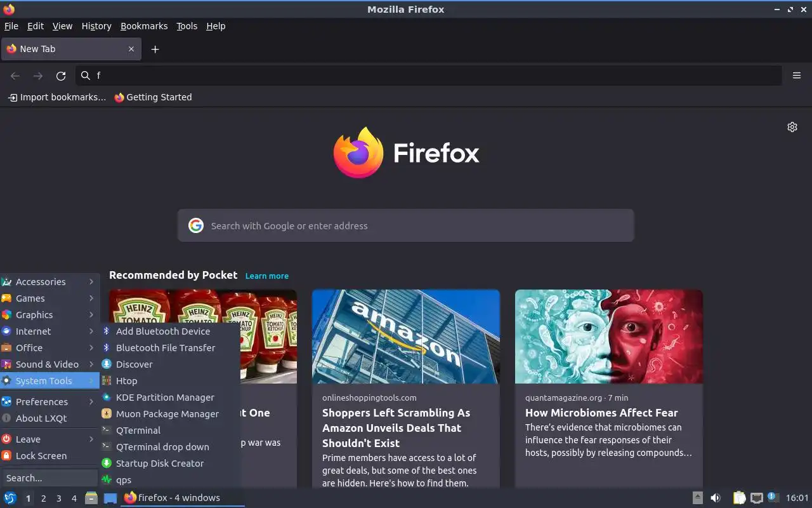This screenshot has height=508, width=812.
Task: Launch Muon Package Manager
Action: pos(170,414)
